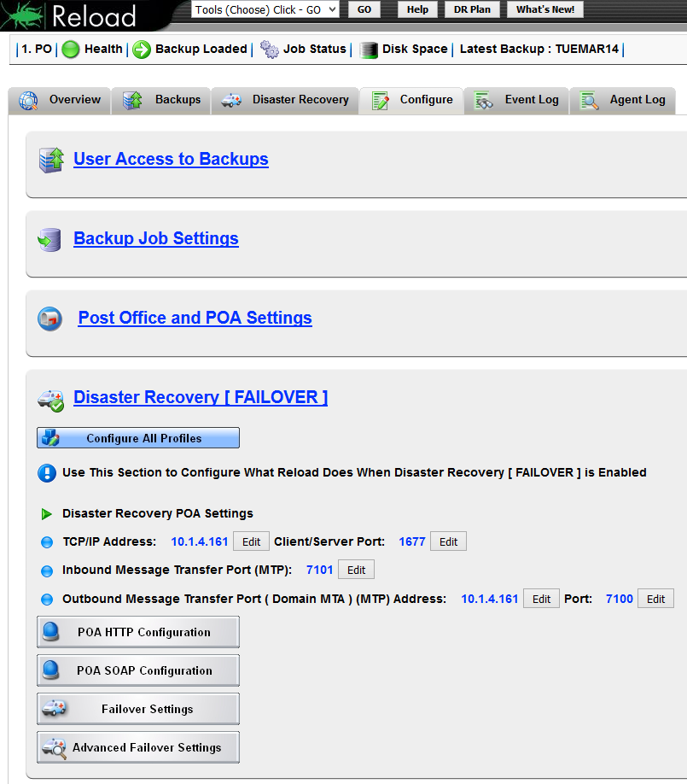Click the TCP/IP address 10.1.4.161 value

(200, 542)
